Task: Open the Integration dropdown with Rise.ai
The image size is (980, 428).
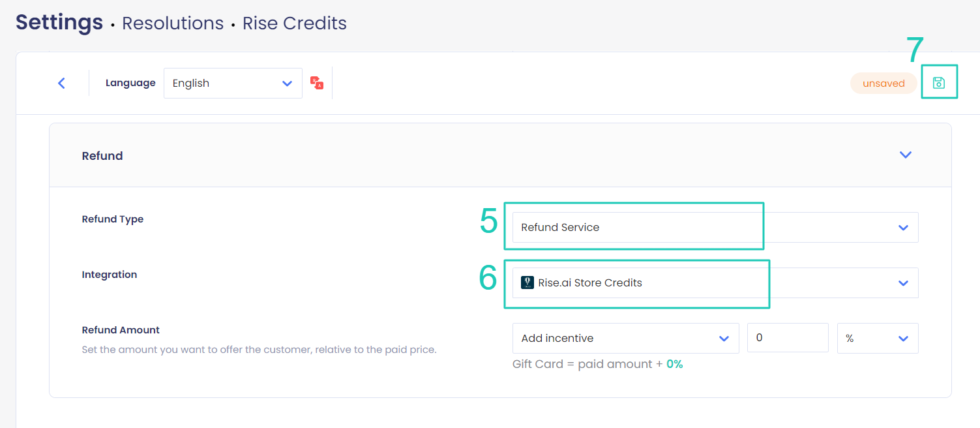Action: pyautogui.click(x=715, y=283)
